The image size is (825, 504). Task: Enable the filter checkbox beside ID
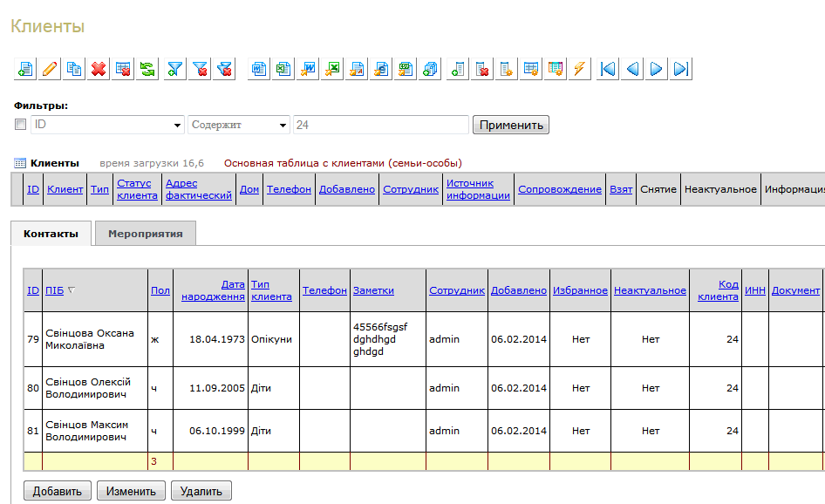tap(20, 125)
